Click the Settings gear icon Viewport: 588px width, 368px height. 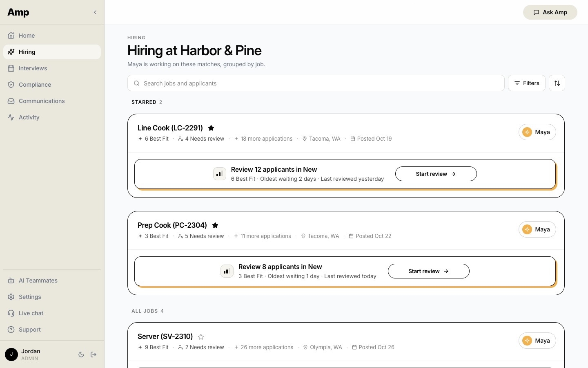[11, 297]
